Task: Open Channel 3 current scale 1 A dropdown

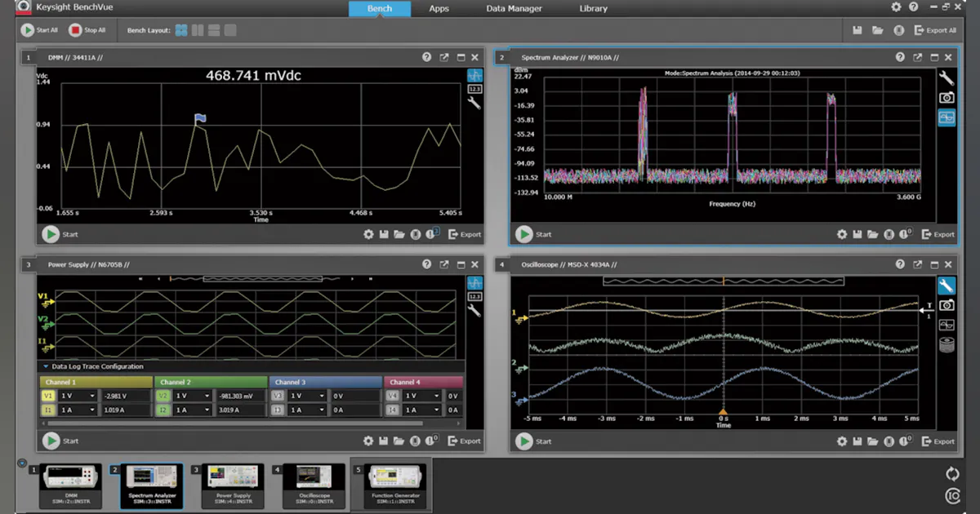Action: coord(308,410)
